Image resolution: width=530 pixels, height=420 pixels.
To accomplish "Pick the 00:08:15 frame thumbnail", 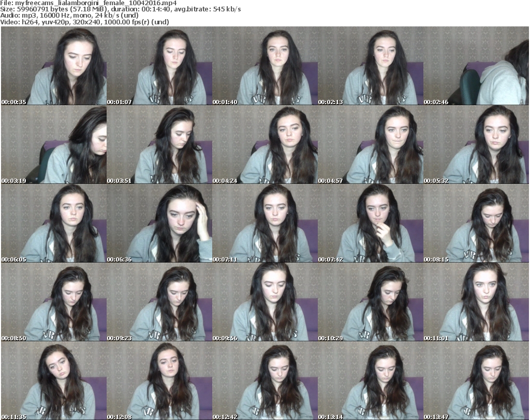I will [476, 223].
